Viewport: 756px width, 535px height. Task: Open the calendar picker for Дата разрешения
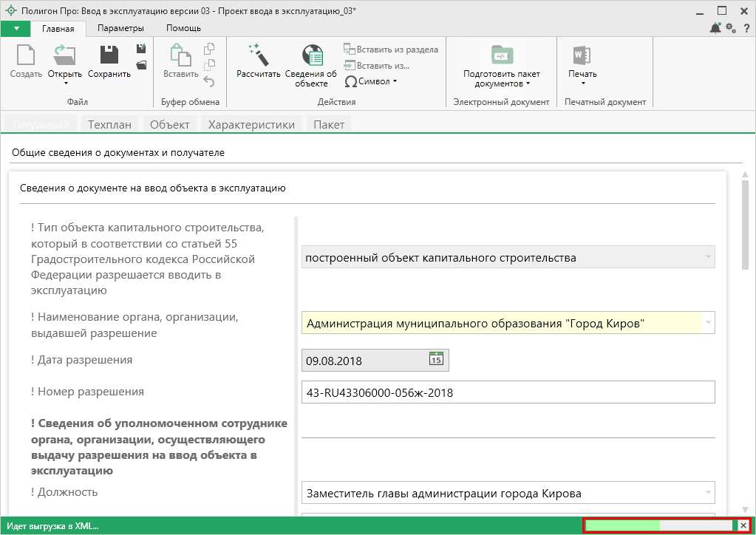click(436, 359)
